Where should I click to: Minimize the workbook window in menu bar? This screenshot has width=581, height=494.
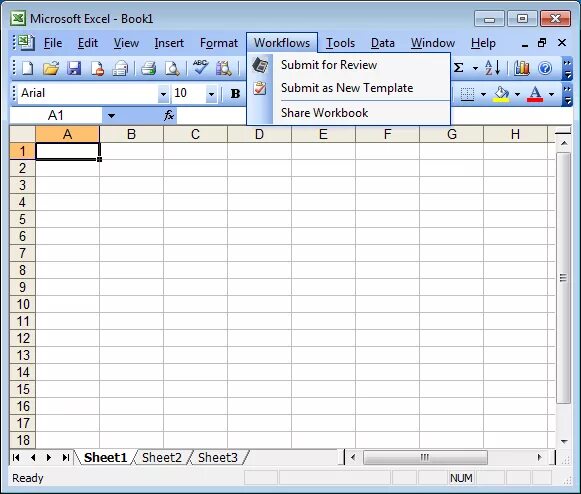pos(524,44)
